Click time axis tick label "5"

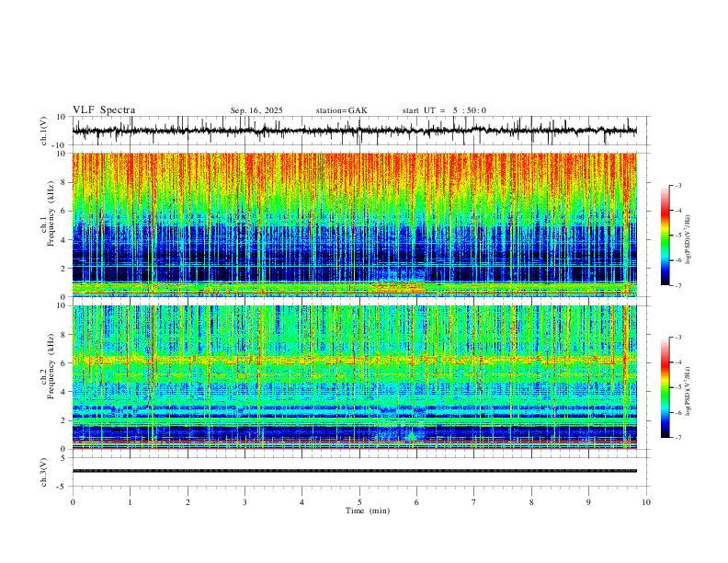click(x=359, y=502)
